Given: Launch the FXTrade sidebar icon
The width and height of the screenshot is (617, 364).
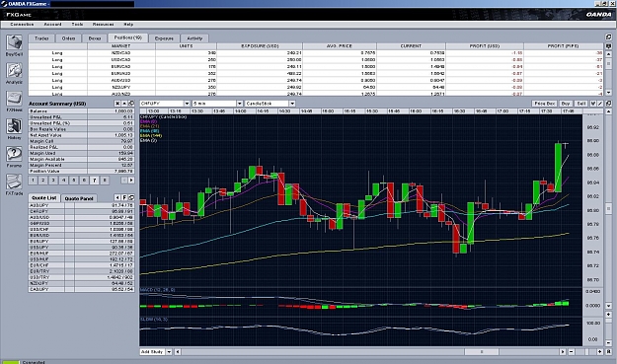Looking at the screenshot, I should pyautogui.click(x=14, y=182).
